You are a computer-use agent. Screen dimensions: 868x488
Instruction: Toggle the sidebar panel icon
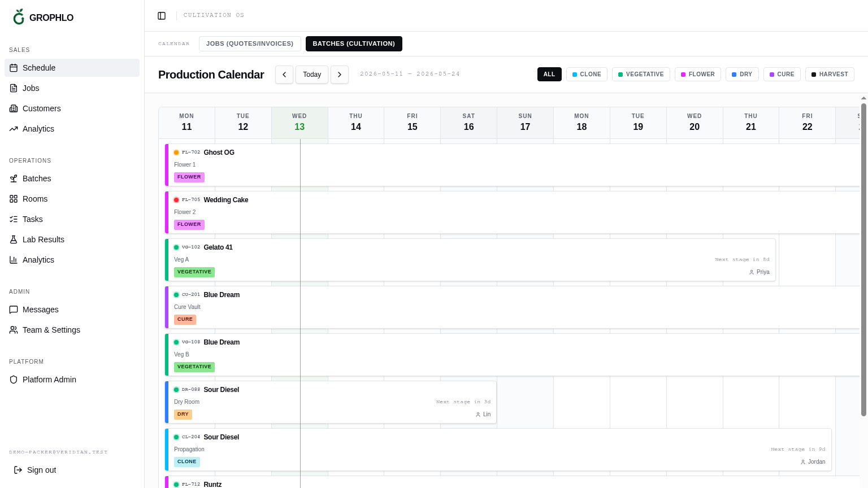tap(162, 16)
